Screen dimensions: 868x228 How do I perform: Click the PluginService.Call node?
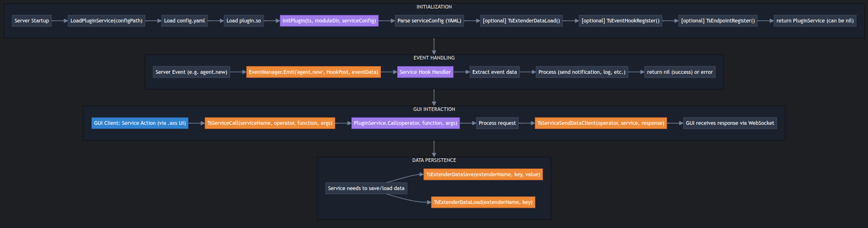pyautogui.click(x=405, y=123)
